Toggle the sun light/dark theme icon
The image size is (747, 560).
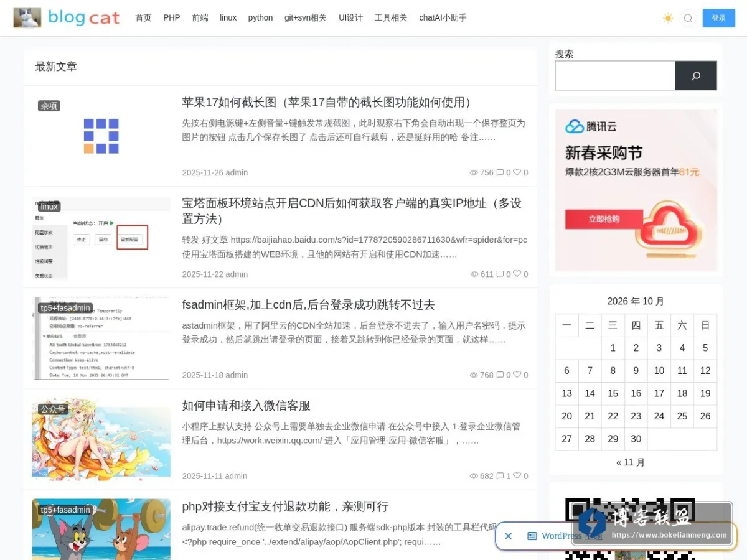[668, 18]
